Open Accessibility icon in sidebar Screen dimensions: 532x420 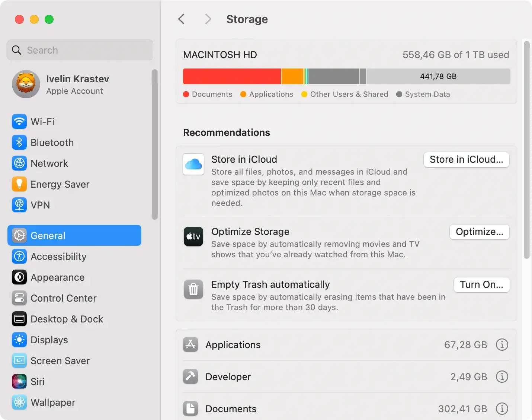(19, 256)
